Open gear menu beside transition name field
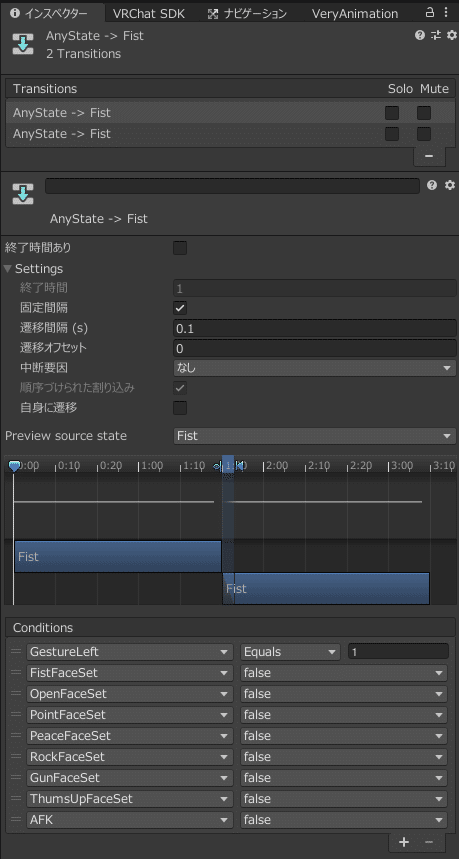Screen dimensions: 459x859 pos(450,185)
